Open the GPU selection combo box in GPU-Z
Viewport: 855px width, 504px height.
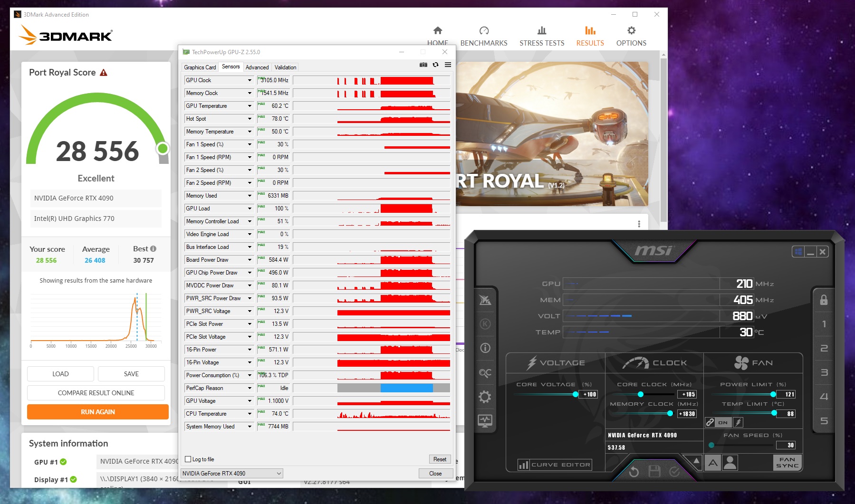click(232, 474)
